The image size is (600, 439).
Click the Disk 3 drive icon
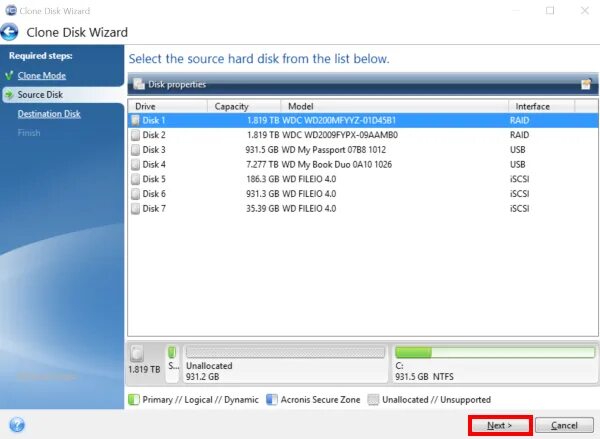coord(135,150)
